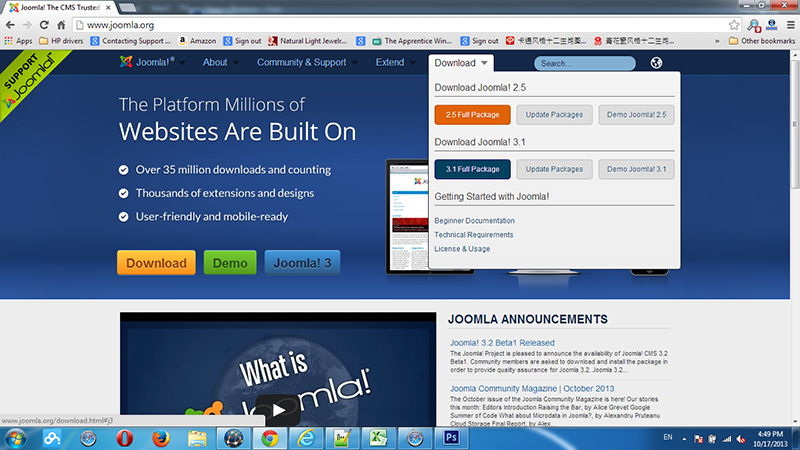
Task: Open Joomla Community Magazine October 2013 link
Action: pyautogui.click(x=532, y=389)
